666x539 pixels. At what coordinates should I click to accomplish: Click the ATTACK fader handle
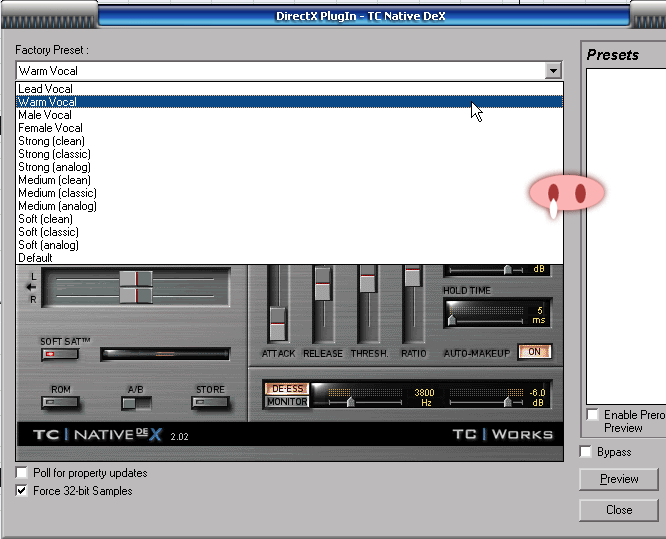click(278, 324)
